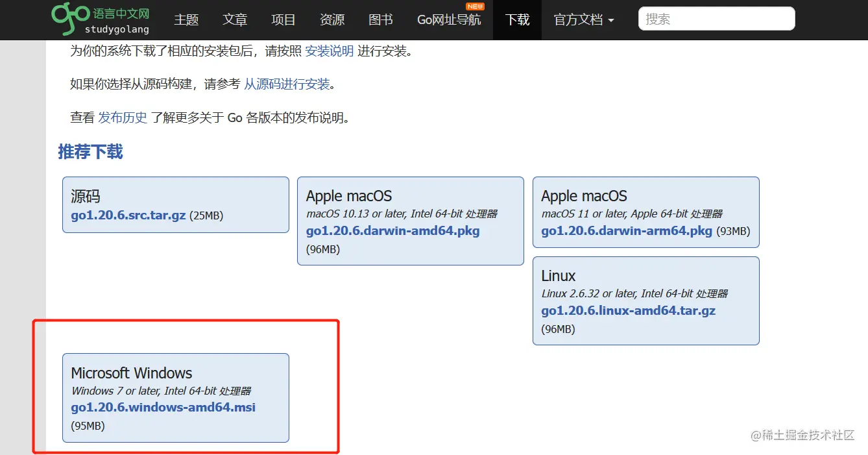Focus the 搜索 search box
Image resolution: width=868 pixels, height=455 pixels.
717,19
